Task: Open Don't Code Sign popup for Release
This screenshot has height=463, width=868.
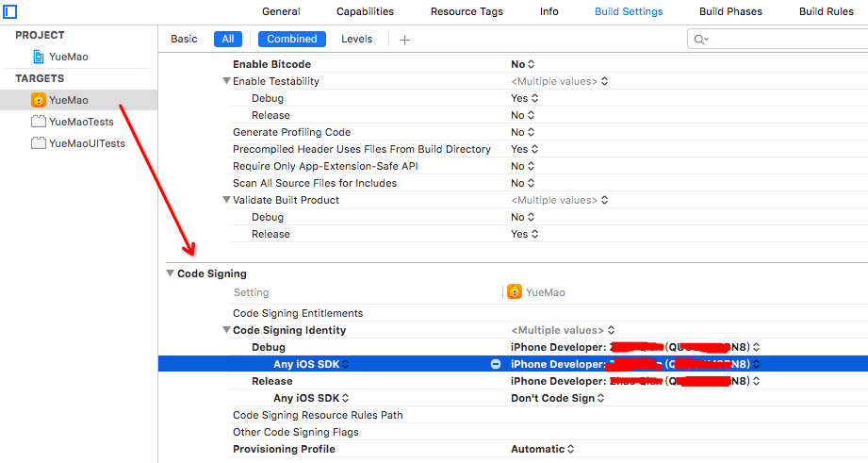Action: click(x=557, y=398)
